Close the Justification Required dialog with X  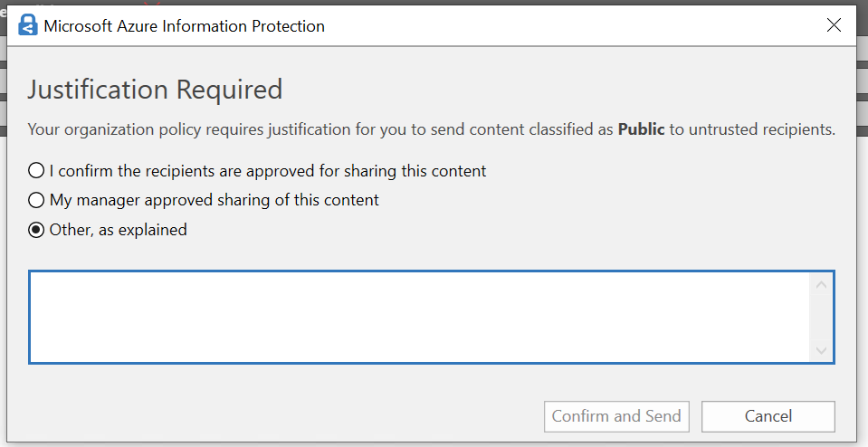pyautogui.click(x=835, y=25)
